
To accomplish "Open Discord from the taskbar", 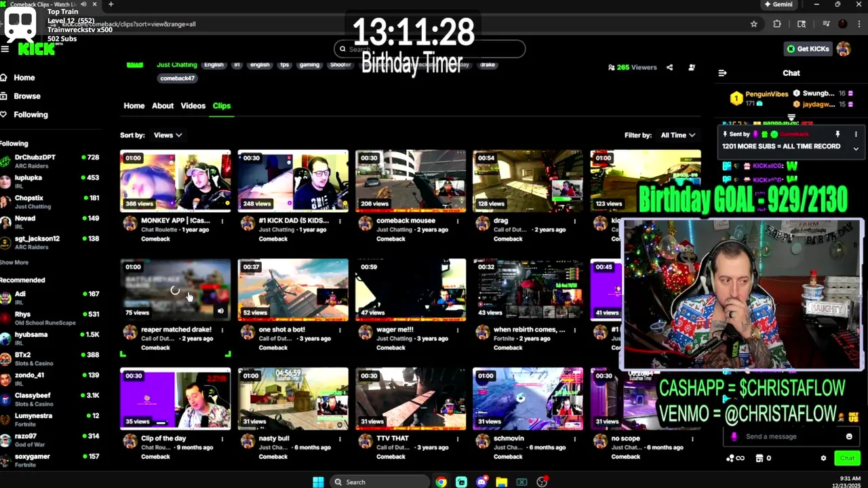I will (x=481, y=482).
